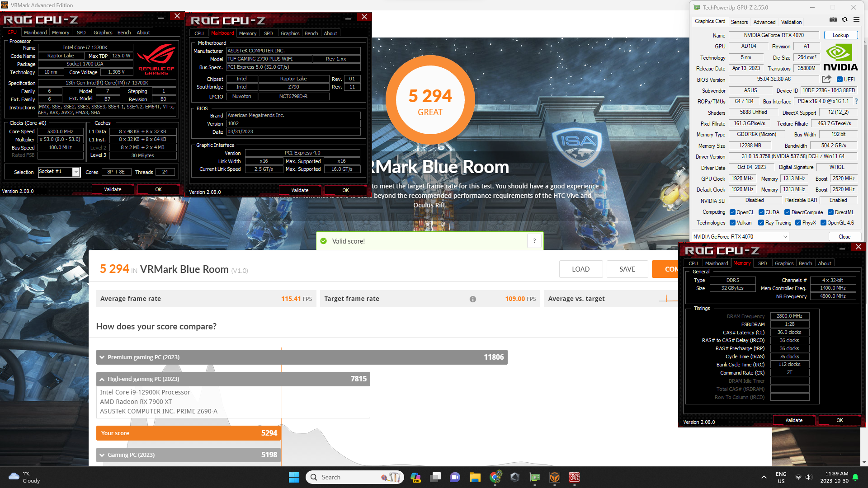Viewport: 868px width, 488px height.
Task: Click the NVIDIA logo in GPU-Z
Action: tap(840, 57)
